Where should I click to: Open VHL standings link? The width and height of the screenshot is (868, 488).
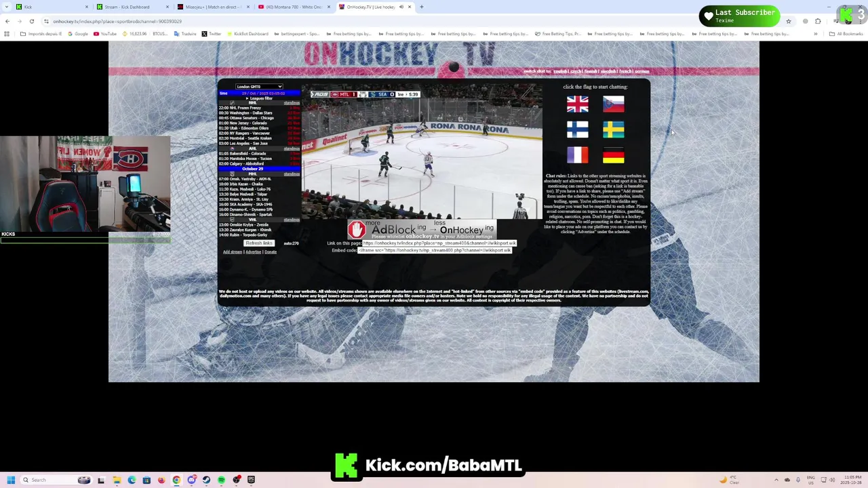292,220
